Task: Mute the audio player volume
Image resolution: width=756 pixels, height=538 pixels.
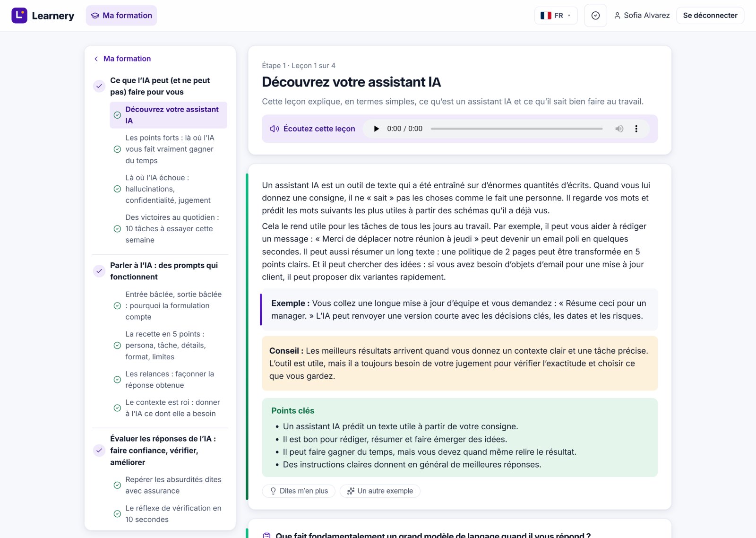Action: (619, 129)
